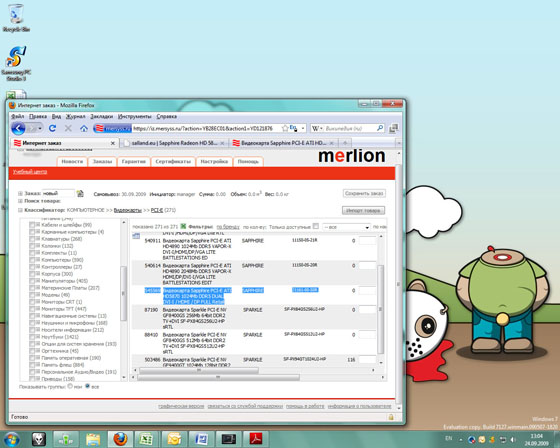Expand the Поиск товара section
The width and height of the screenshot is (560, 448).
[20, 201]
